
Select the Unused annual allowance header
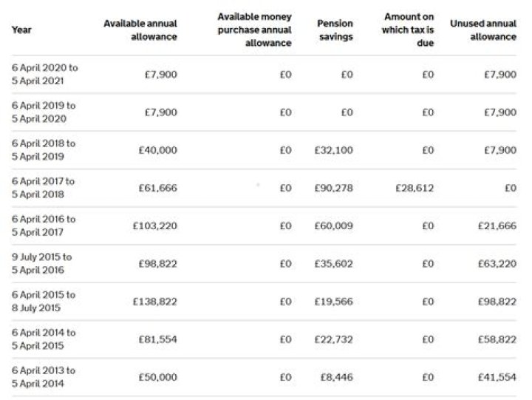pos(483,30)
